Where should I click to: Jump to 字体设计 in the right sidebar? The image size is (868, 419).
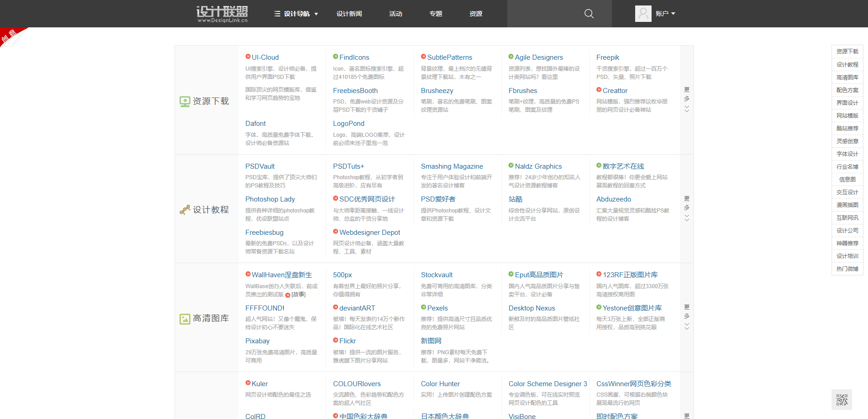(x=847, y=154)
